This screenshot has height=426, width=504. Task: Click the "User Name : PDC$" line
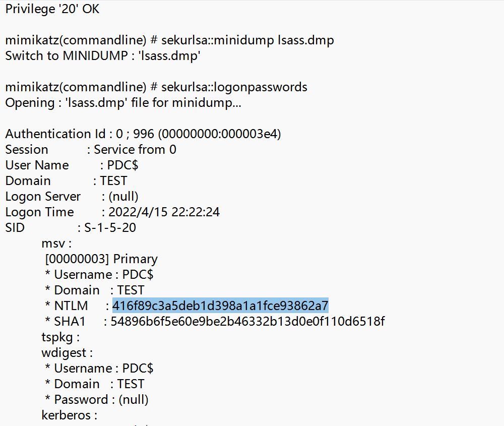[72, 165]
